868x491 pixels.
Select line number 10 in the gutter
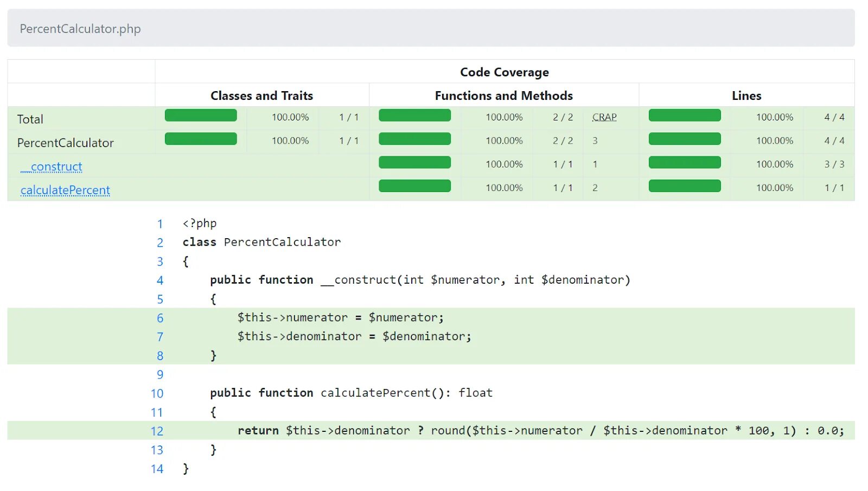click(157, 393)
